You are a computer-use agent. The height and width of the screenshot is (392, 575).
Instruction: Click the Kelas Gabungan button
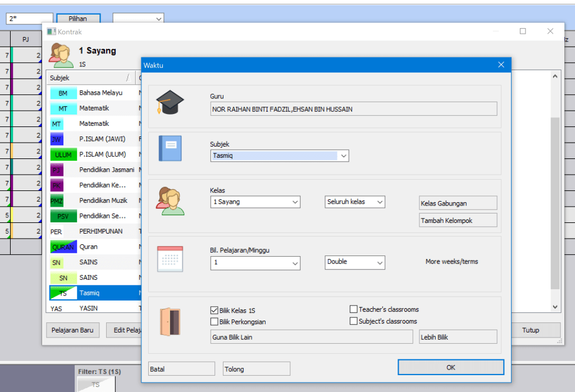point(458,203)
